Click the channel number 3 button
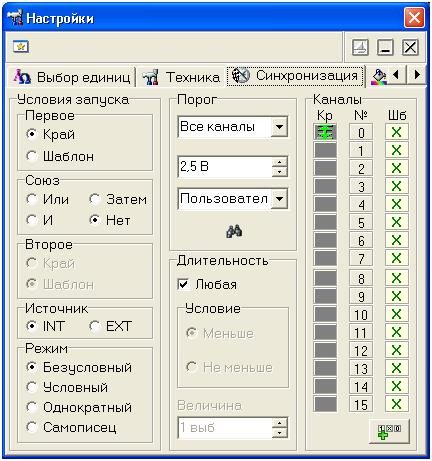This screenshot has width=432, height=461. tap(361, 186)
